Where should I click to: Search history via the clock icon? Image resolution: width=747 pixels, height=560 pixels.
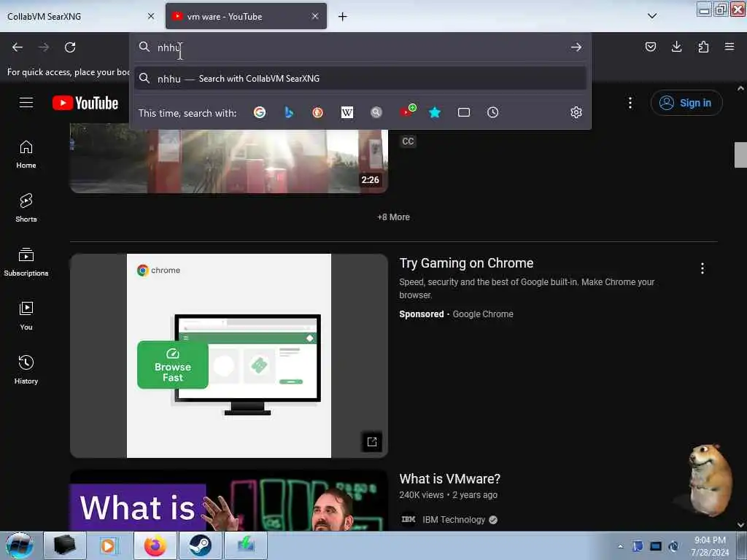click(492, 112)
